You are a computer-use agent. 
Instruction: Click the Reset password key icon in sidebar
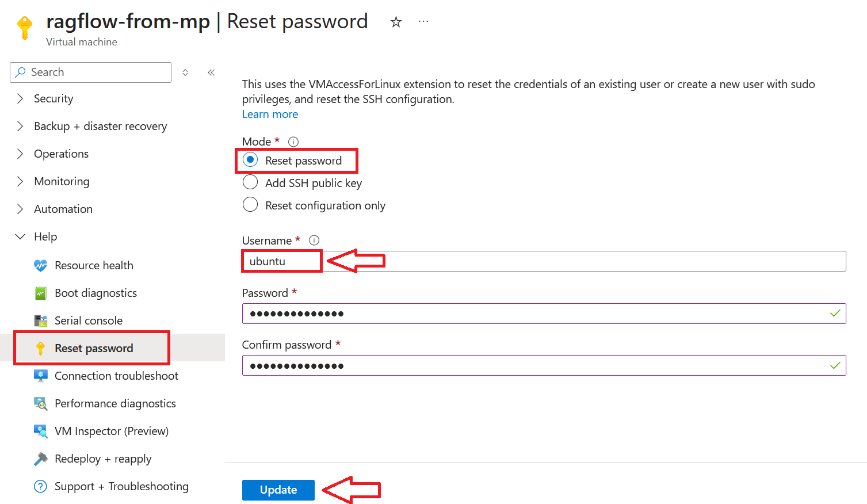[x=40, y=348]
